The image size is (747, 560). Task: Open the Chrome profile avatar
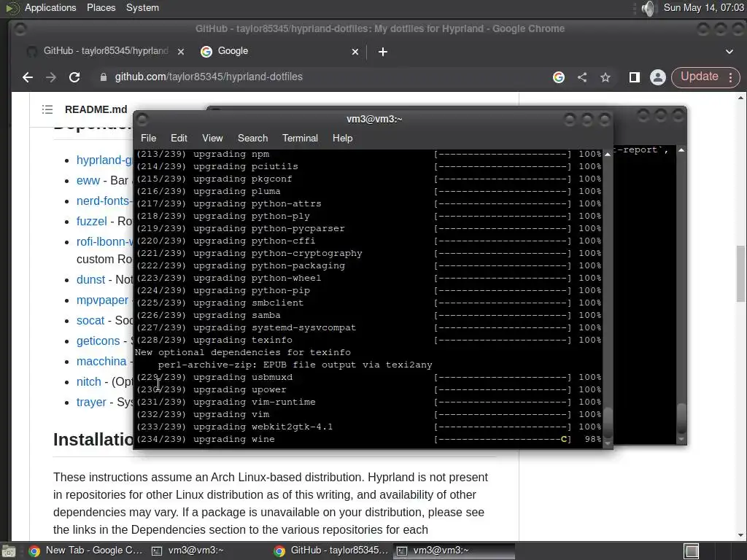[x=658, y=77]
